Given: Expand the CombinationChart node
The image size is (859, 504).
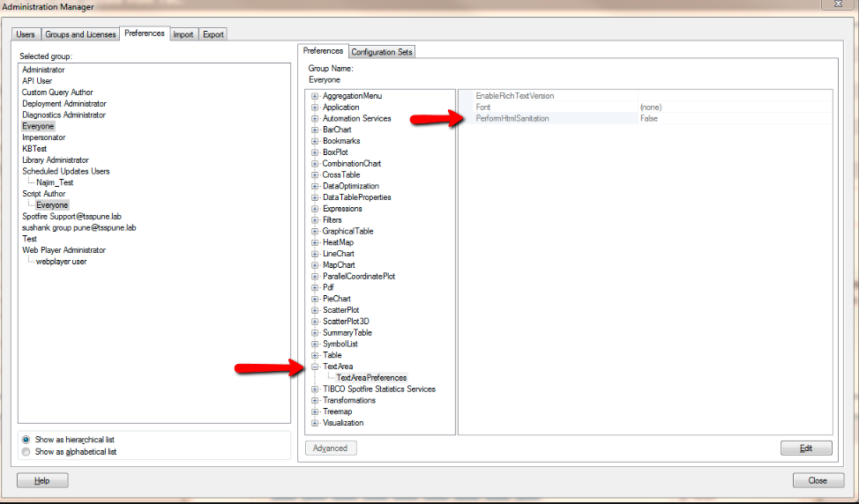Looking at the screenshot, I should coord(315,164).
